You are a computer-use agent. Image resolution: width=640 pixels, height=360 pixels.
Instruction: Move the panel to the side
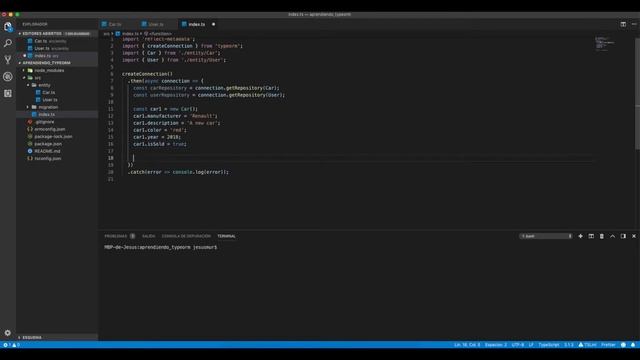[x=623, y=236]
